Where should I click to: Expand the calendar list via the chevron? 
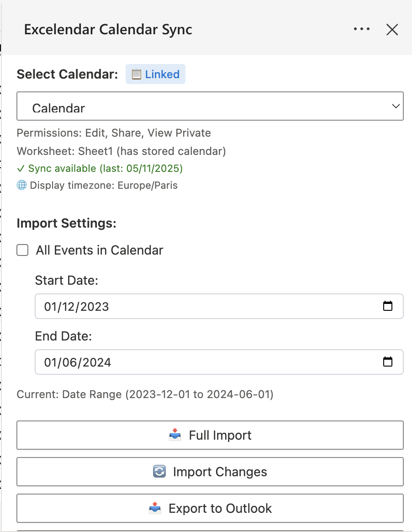[x=396, y=106]
